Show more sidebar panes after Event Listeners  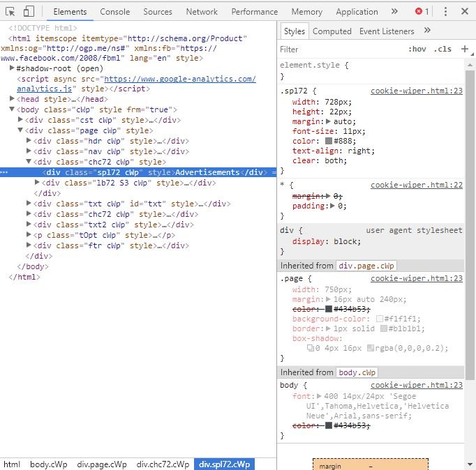coord(427,30)
